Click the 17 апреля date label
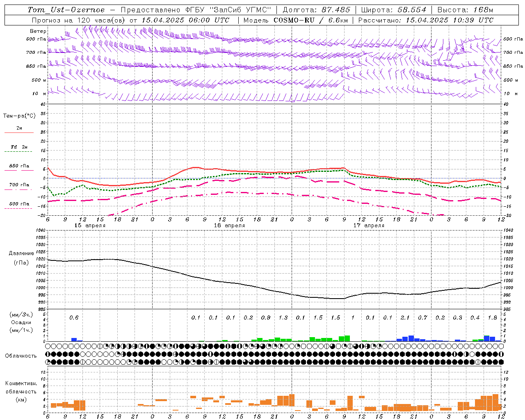 (x=369, y=226)
